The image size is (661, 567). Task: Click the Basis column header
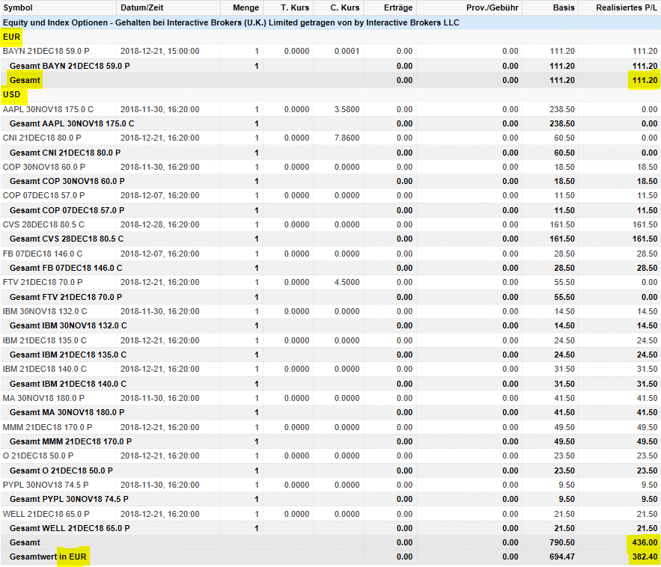(564, 8)
